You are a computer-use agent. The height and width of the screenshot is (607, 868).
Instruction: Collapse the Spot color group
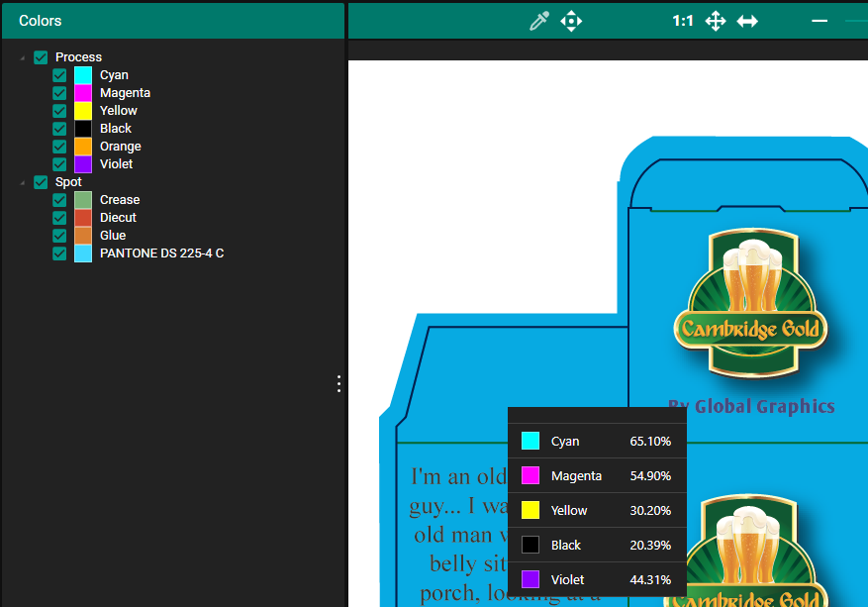coord(23,182)
